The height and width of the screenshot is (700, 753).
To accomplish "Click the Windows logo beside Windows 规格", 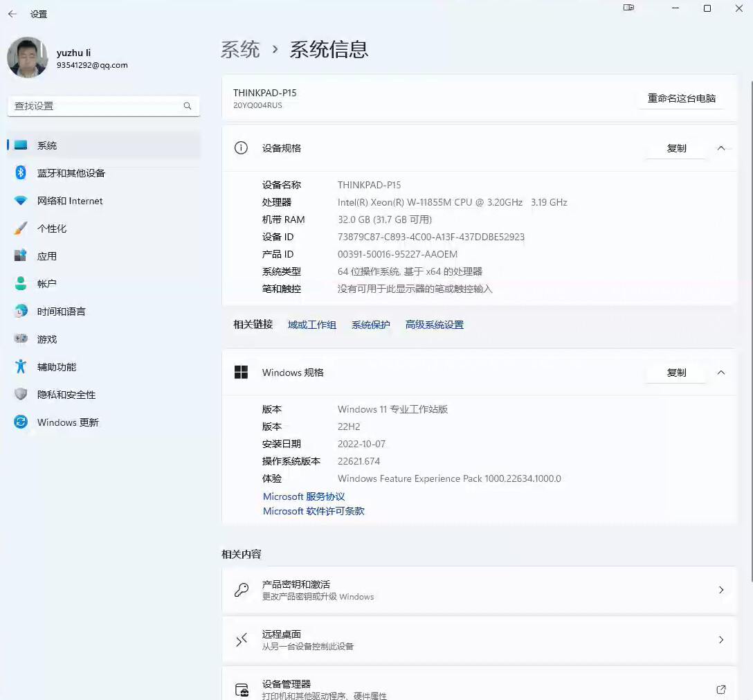I will (241, 372).
